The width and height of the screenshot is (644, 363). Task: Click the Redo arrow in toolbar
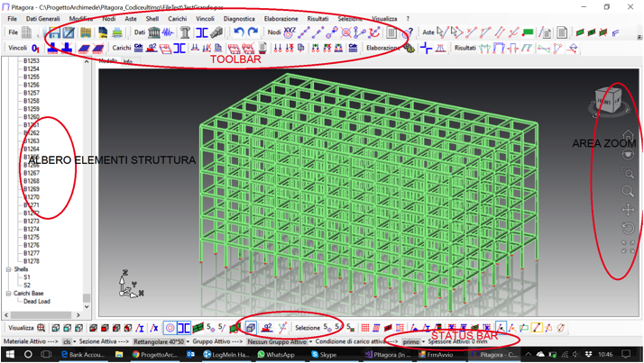[x=253, y=32]
